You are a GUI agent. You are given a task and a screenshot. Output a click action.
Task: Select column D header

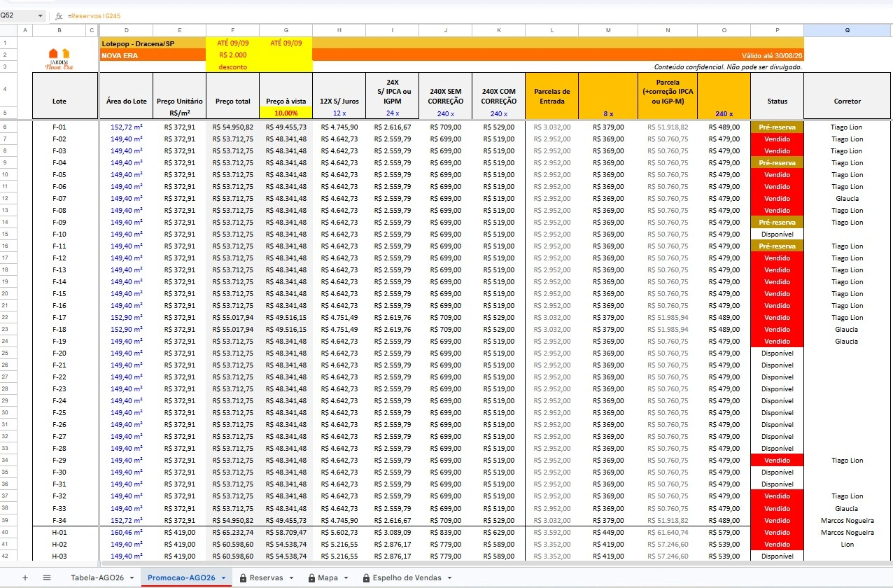(127, 30)
